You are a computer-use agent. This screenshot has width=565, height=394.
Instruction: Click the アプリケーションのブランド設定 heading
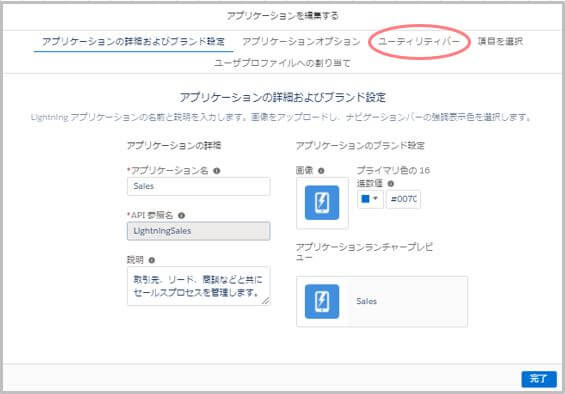pyautogui.click(x=360, y=146)
